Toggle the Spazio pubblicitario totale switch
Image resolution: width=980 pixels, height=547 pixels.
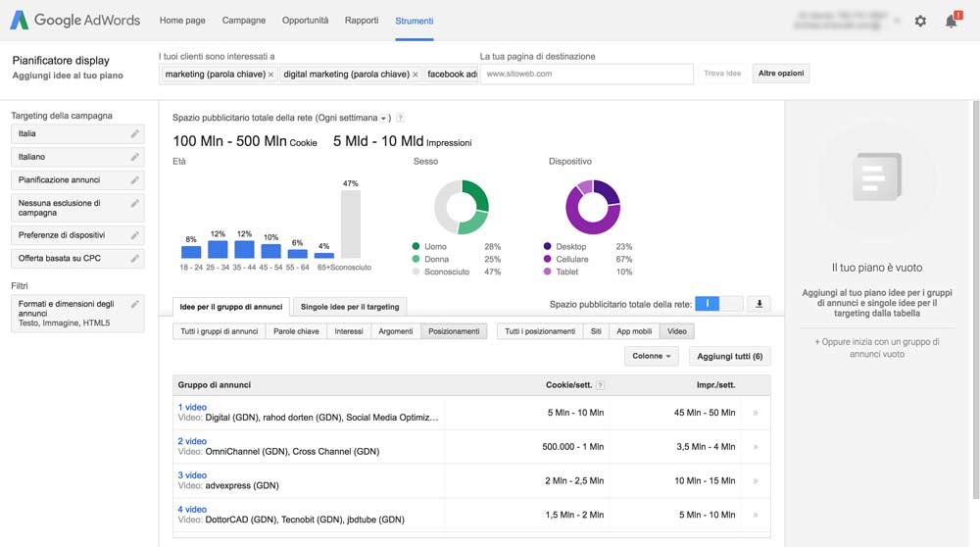[718, 304]
